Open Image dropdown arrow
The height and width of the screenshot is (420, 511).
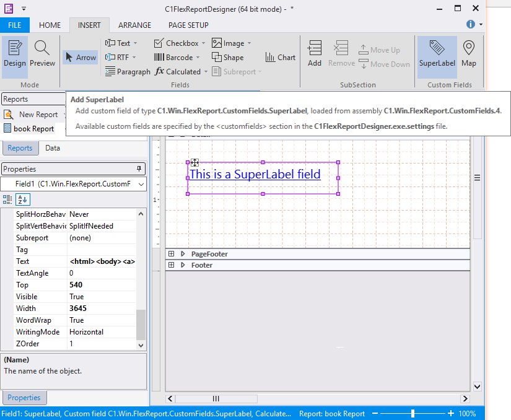250,43
